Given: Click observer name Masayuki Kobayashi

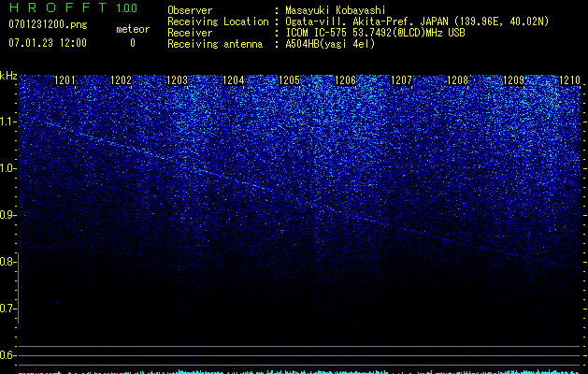Looking at the screenshot, I should pos(336,10).
